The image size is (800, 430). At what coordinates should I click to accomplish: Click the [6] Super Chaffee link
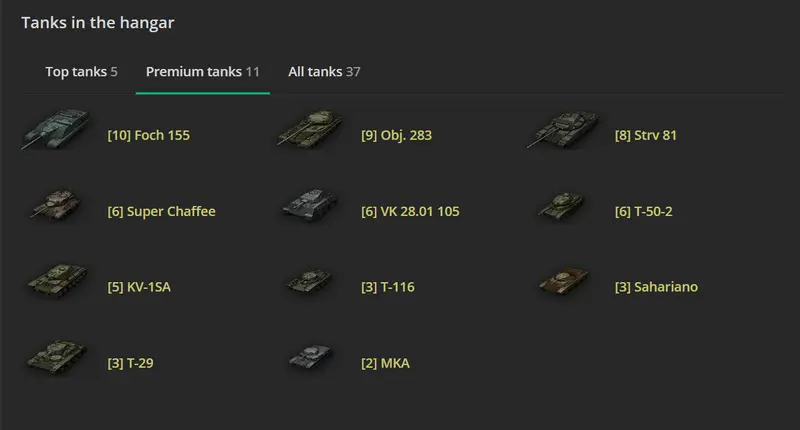pyautogui.click(x=161, y=211)
